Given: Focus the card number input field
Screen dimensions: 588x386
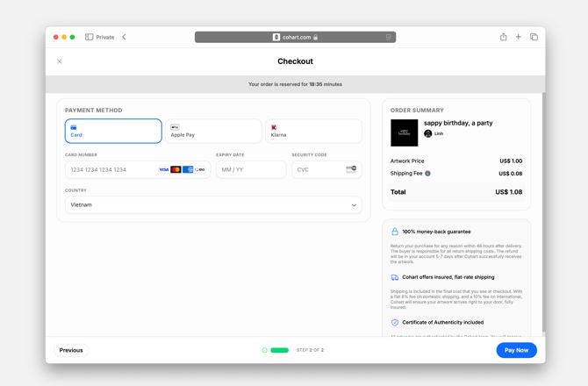Looking at the screenshot, I should point(110,169).
